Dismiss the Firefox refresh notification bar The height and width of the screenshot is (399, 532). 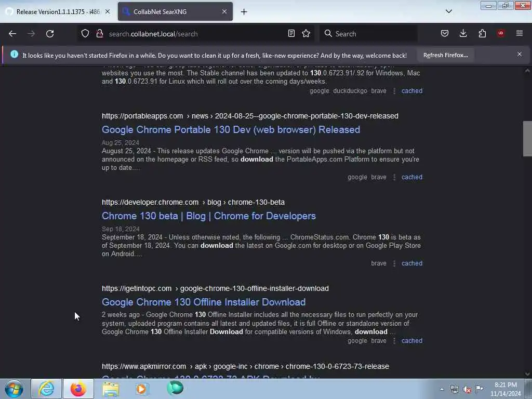click(520, 54)
